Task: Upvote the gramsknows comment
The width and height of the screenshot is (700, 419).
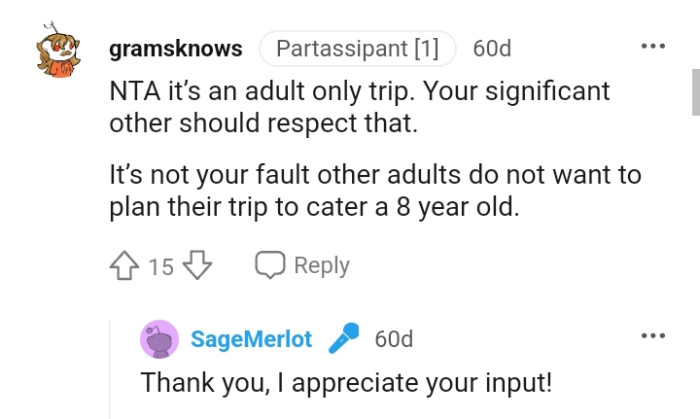Action: pyautogui.click(x=126, y=266)
